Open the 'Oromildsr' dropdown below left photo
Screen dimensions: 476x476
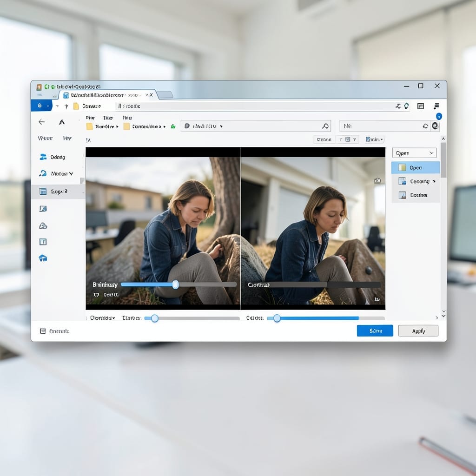tap(102, 318)
